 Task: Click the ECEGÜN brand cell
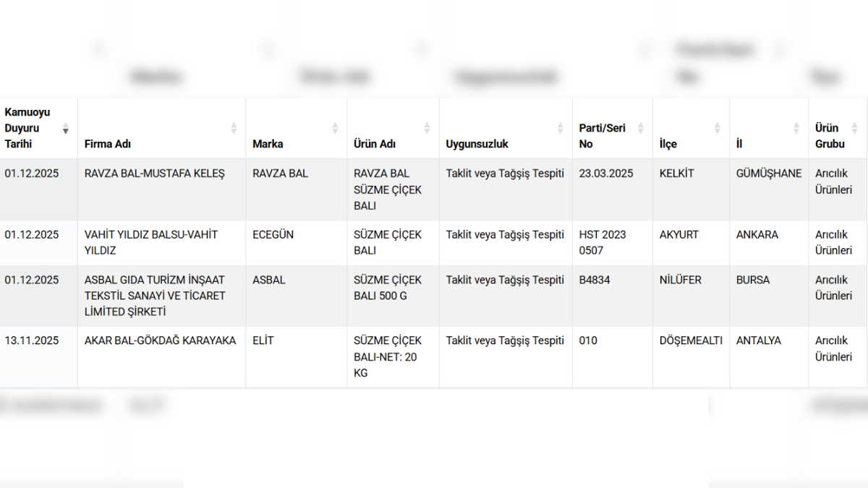coord(273,235)
